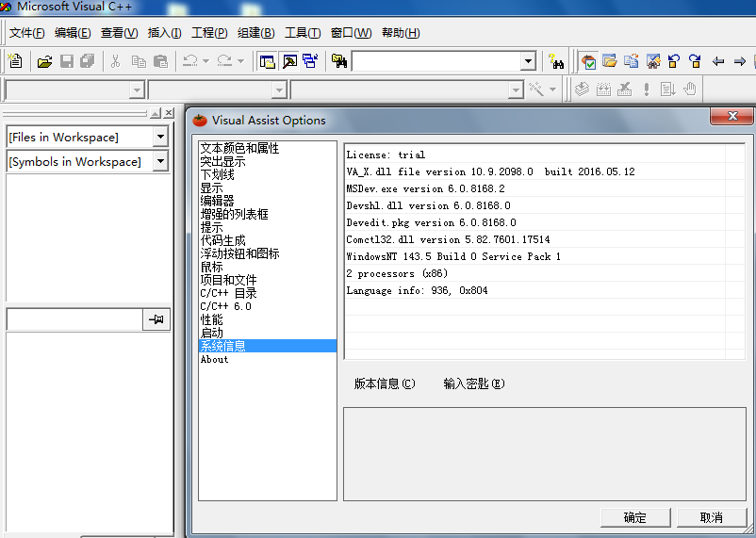This screenshot has width=756, height=538.
Task: Click the Cut scissors icon
Action: [x=115, y=61]
